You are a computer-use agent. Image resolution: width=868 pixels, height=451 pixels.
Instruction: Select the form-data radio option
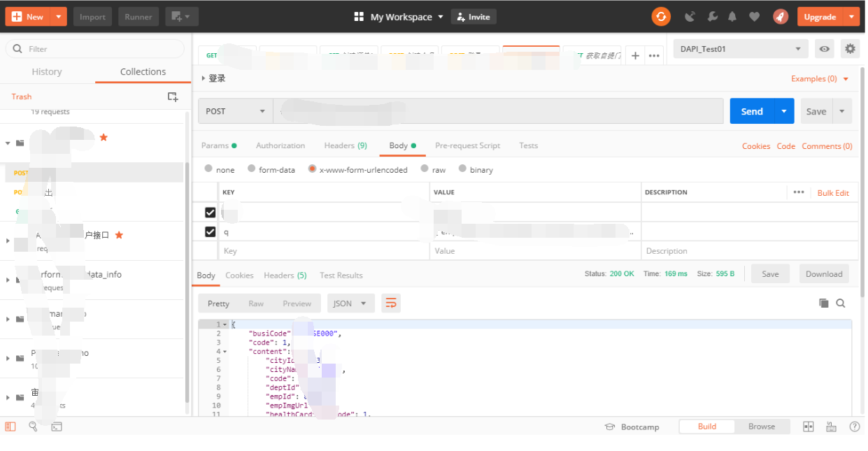click(250, 169)
